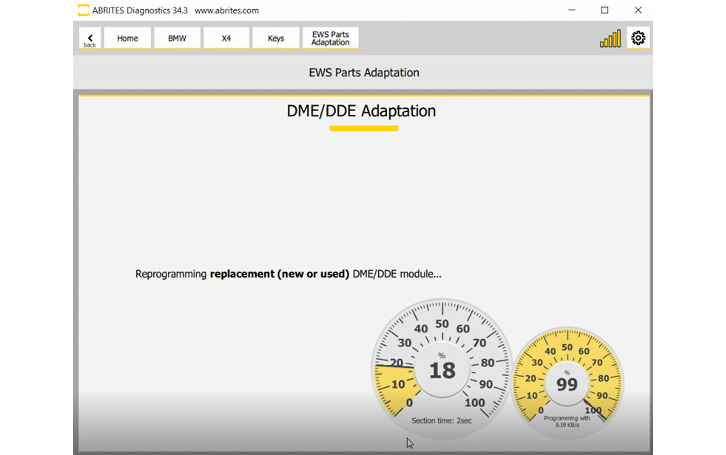
Task: Click the yellow signal strength bars icon
Action: (x=610, y=39)
